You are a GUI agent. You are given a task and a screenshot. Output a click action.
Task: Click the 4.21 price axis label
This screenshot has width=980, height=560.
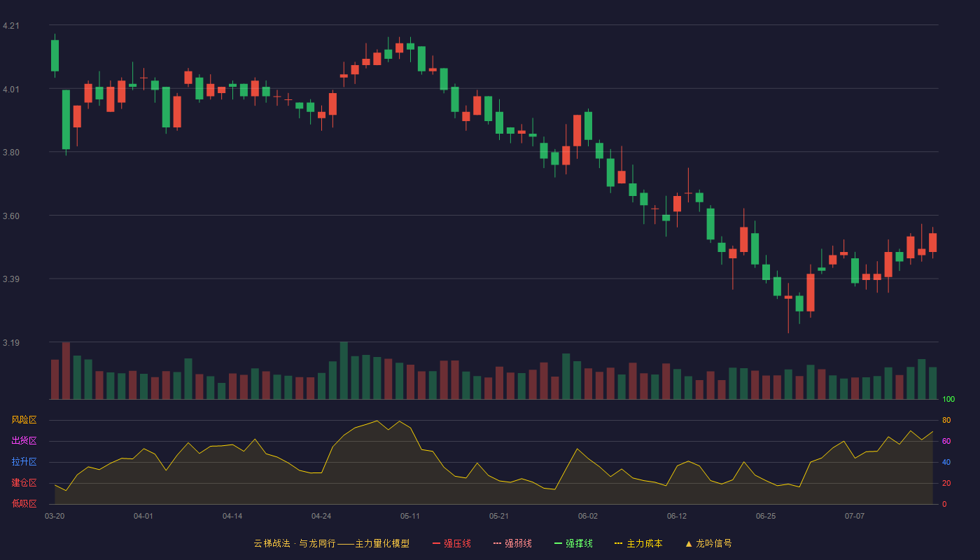(11, 26)
